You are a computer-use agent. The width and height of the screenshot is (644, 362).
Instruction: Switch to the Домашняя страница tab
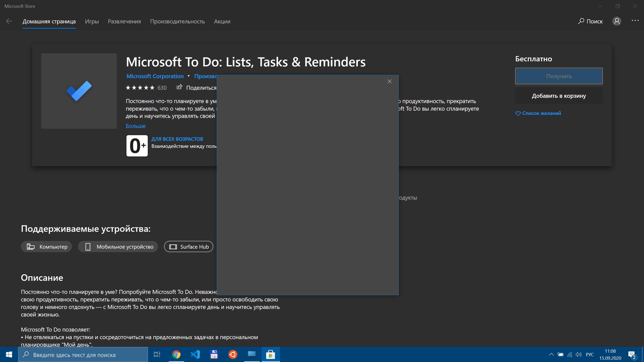click(x=49, y=21)
